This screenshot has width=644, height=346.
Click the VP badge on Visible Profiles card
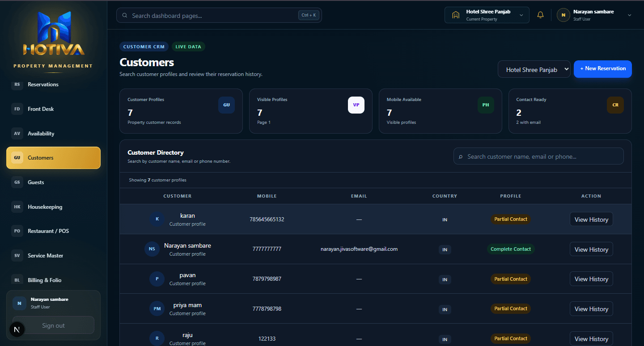tap(356, 105)
